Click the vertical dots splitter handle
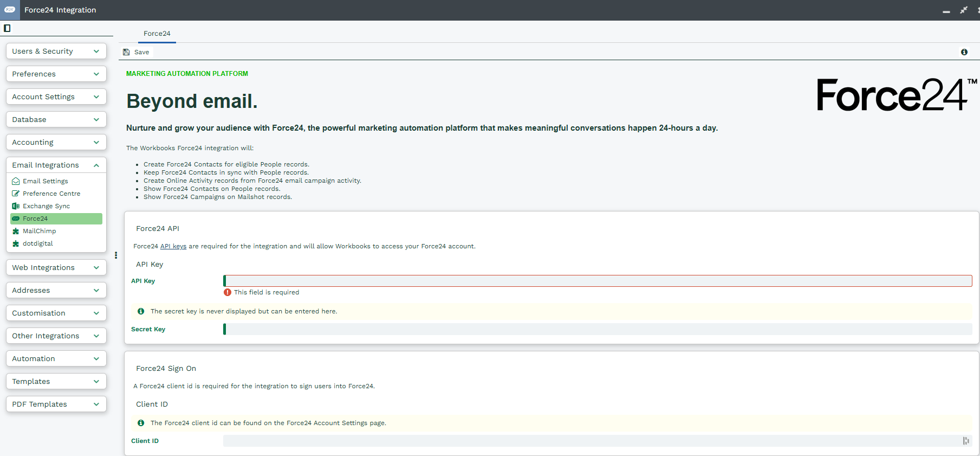Screen dimensions: 980x456 click(116, 255)
